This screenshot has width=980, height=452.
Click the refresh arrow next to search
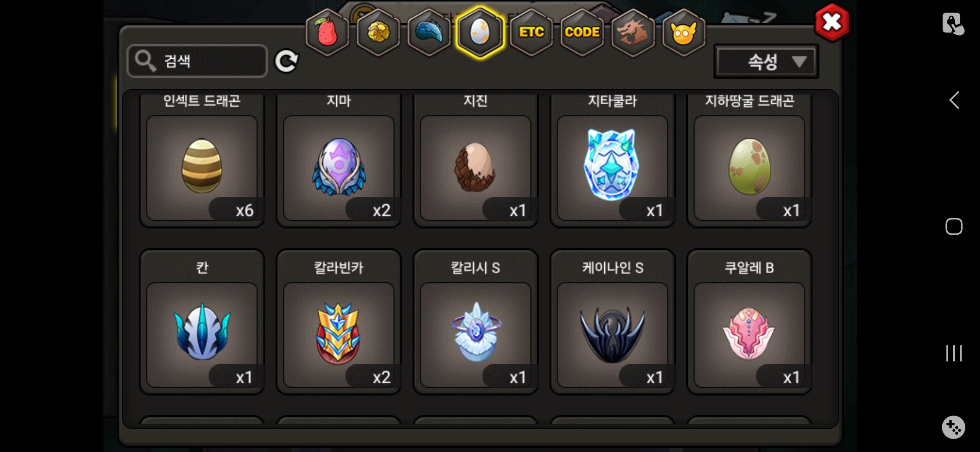coord(286,62)
